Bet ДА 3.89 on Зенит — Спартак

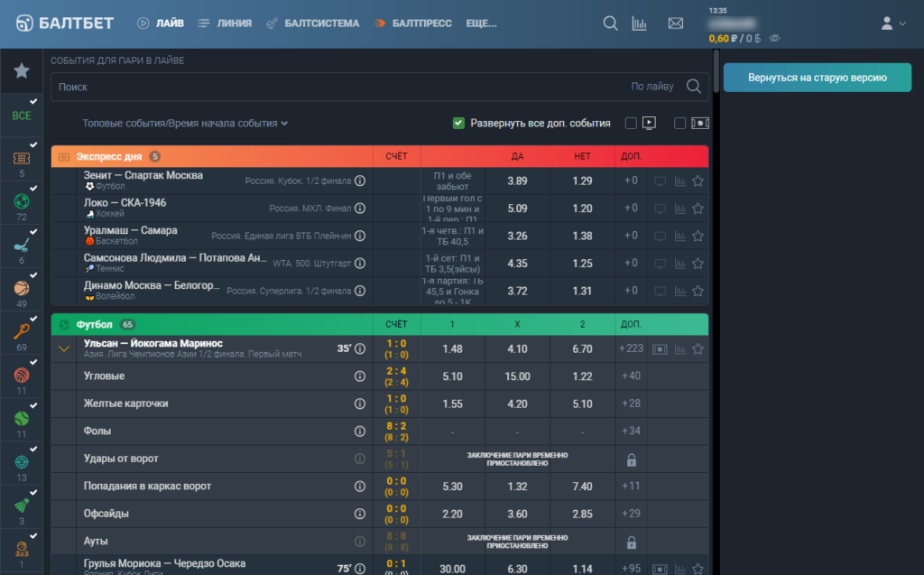[517, 181]
